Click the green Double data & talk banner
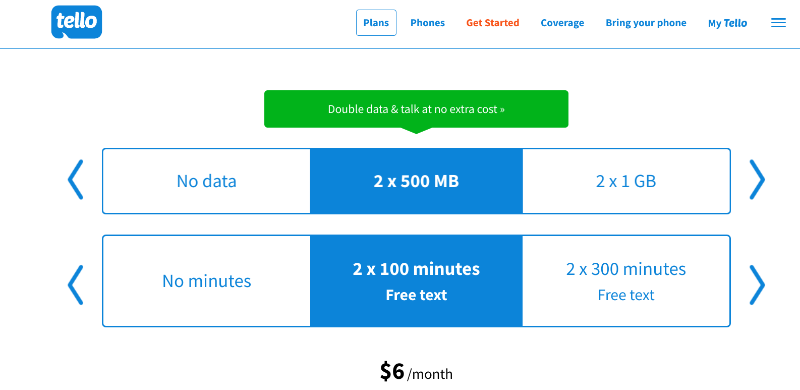800x390 pixels. 416,109
